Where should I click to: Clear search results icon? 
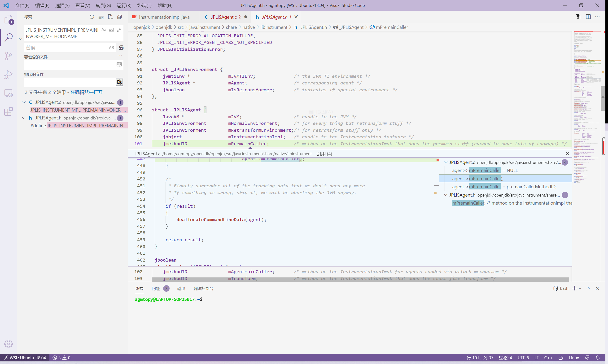tap(101, 17)
